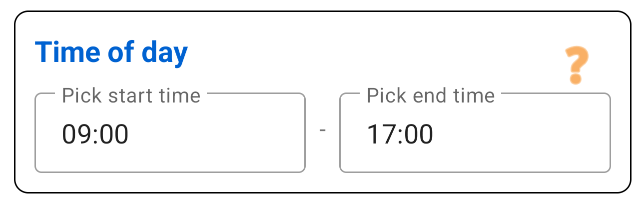The image size is (644, 204).
Task: Click the colon in the 09:00 value
Action: [x=95, y=135]
